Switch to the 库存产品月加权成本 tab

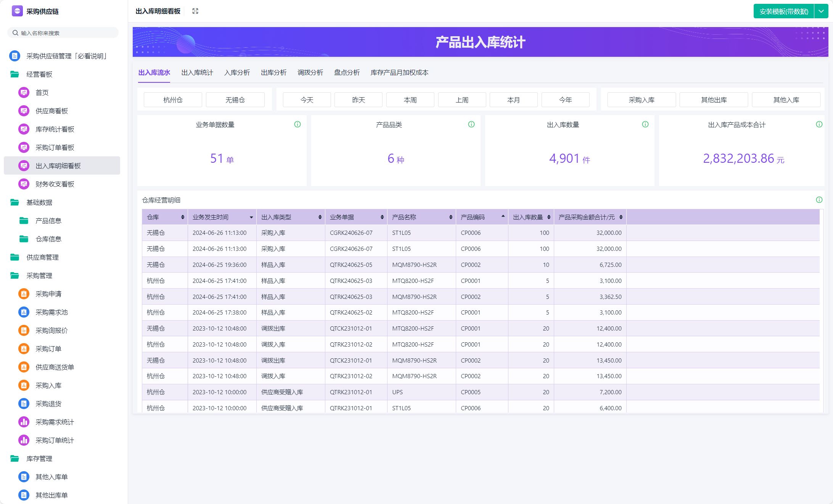pyautogui.click(x=399, y=72)
